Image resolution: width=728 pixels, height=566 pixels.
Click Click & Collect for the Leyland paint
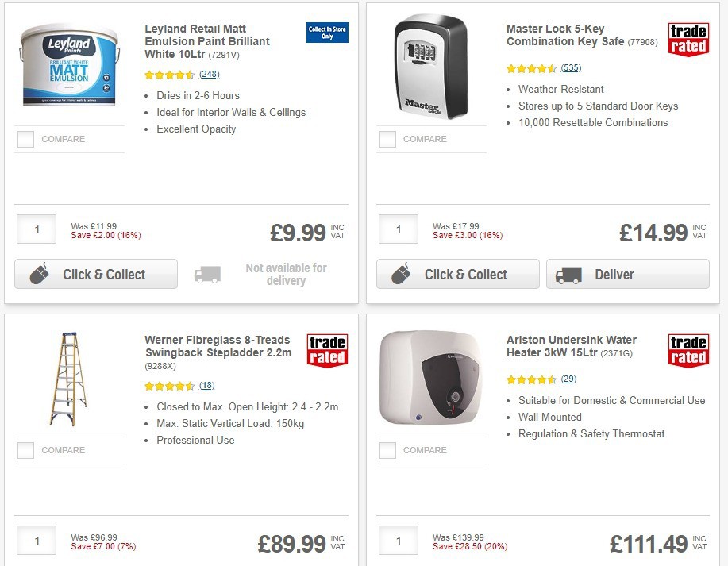click(x=95, y=273)
